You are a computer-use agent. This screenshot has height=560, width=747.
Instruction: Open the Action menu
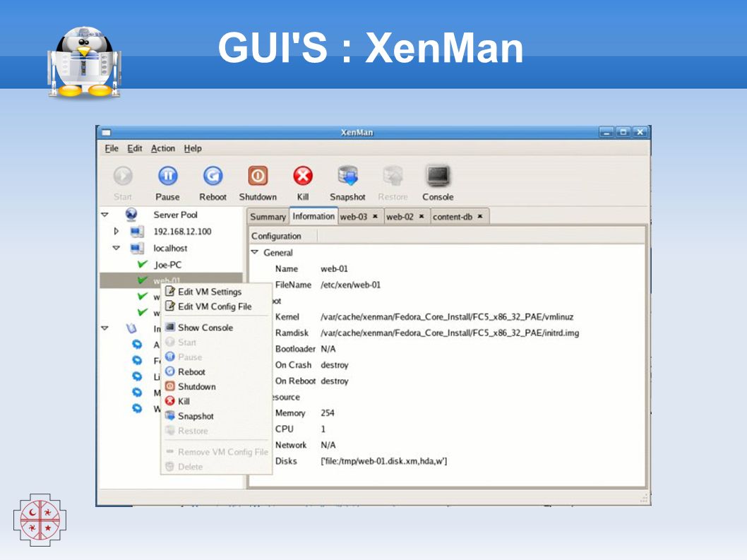pyautogui.click(x=163, y=148)
